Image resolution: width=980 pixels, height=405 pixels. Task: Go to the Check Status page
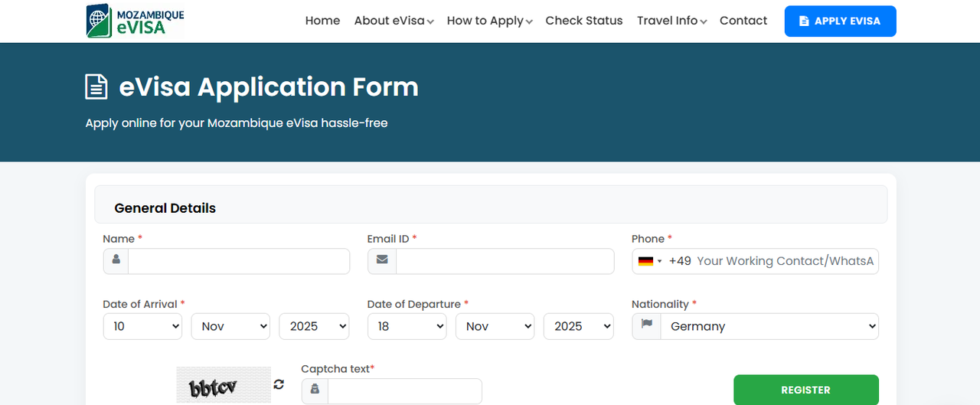[583, 21]
